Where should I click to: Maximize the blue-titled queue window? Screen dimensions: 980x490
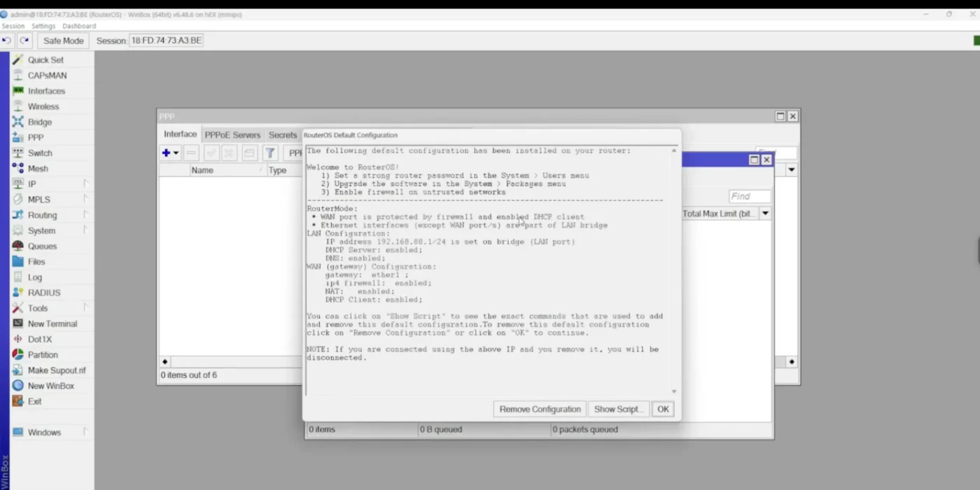coord(754,160)
